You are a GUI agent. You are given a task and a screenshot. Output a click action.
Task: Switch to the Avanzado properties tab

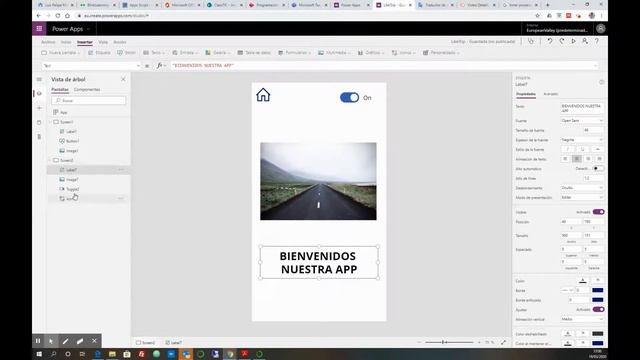(551, 94)
